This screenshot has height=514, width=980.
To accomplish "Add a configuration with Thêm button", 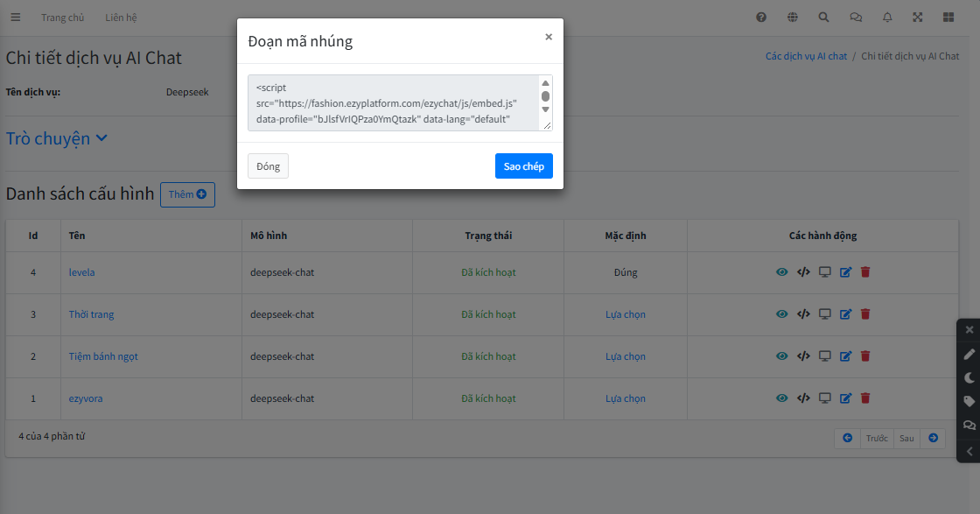I will click(x=187, y=194).
